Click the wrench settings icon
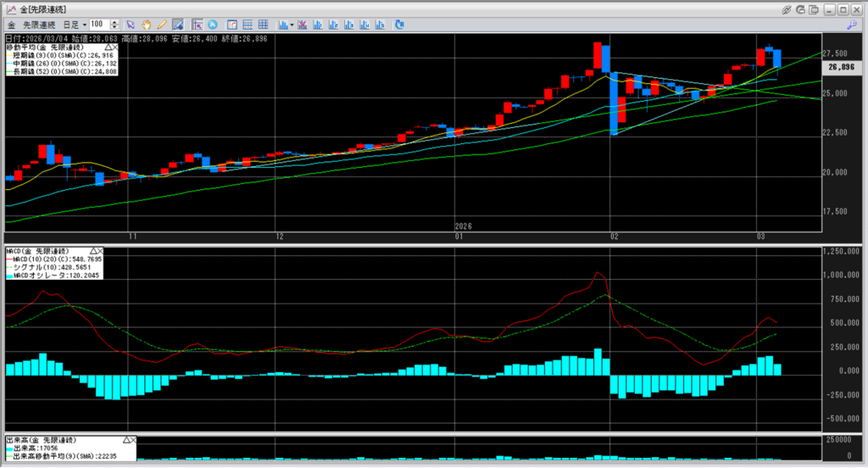Viewport: 868px width, 468px height. 849,25
